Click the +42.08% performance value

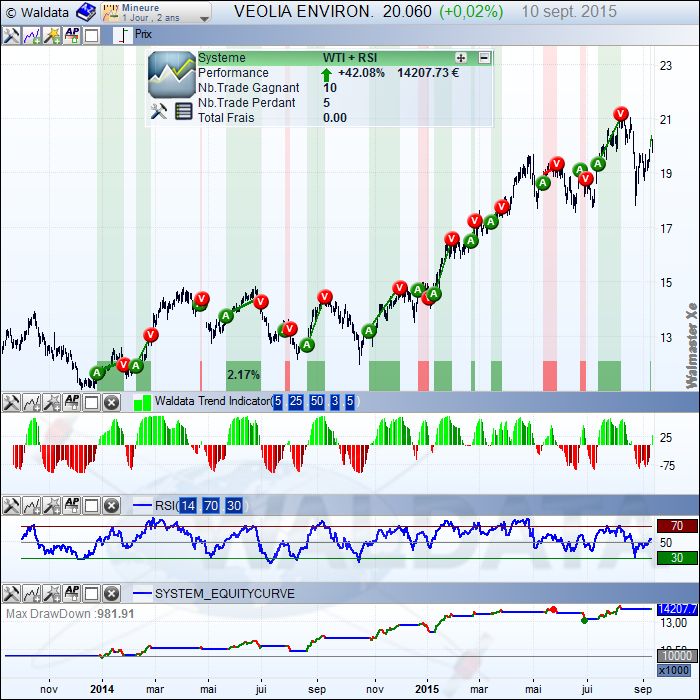tap(361, 73)
